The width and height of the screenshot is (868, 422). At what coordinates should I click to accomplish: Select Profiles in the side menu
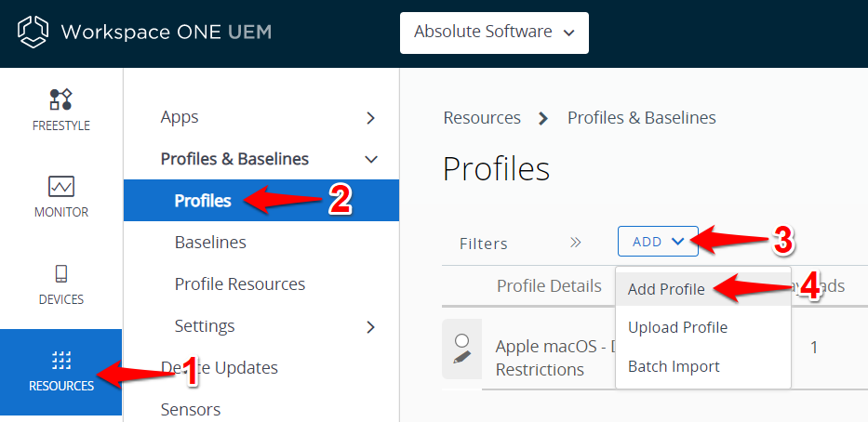(261, 200)
